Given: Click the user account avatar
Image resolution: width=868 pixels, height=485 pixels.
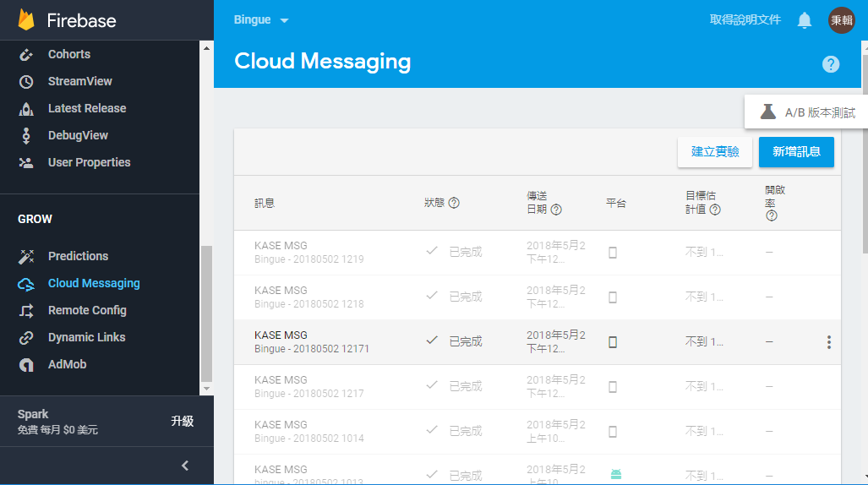Looking at the screenshot, I should coord(842,20).
